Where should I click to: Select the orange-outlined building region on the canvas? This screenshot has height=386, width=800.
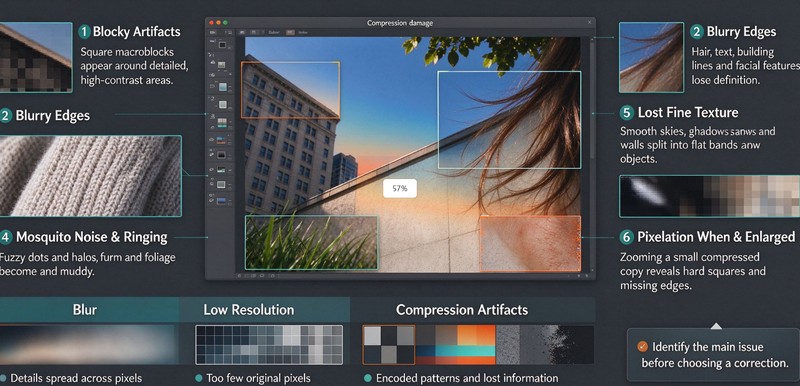click(x=290, y=90)
